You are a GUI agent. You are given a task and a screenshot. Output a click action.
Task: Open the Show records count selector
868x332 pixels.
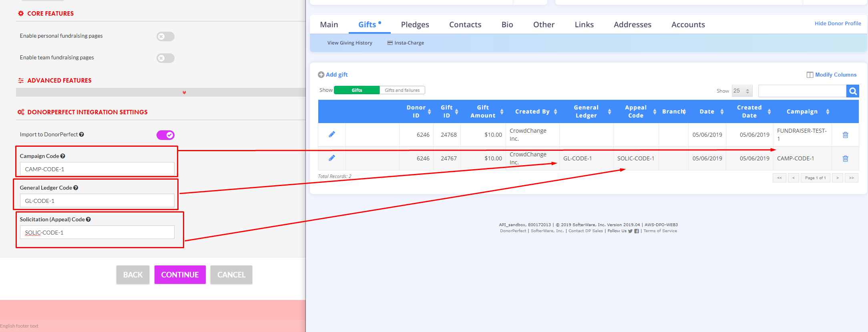(742, 91)
